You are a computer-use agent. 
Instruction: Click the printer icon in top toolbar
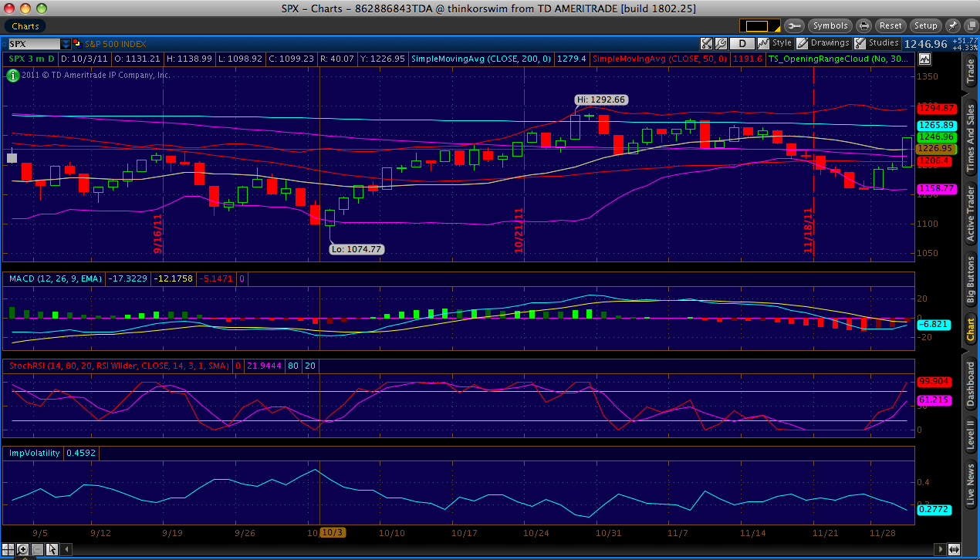864,25
